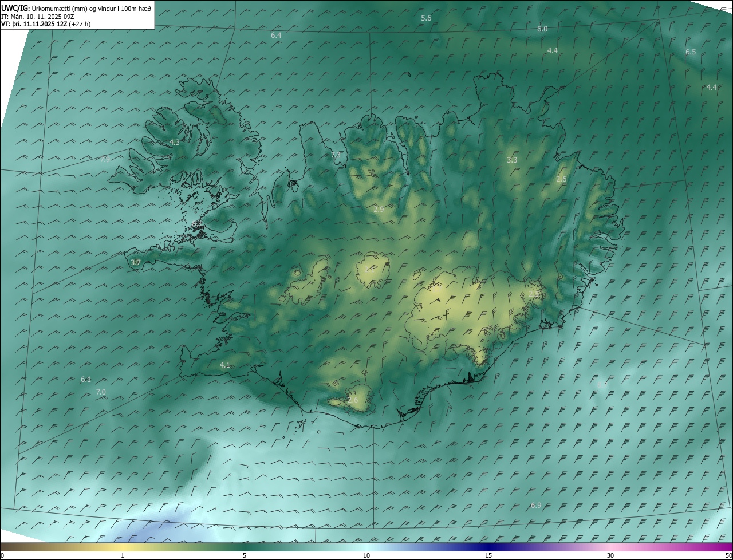733x560 pixels.
Task: Click the 3.7 value on the map
Action: (135, 263)
